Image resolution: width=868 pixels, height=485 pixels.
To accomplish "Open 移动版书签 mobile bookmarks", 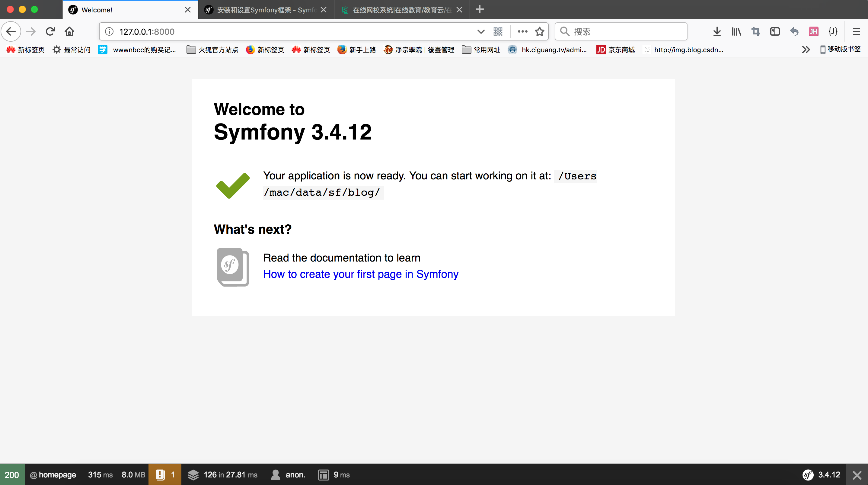I will pos(840,50).
